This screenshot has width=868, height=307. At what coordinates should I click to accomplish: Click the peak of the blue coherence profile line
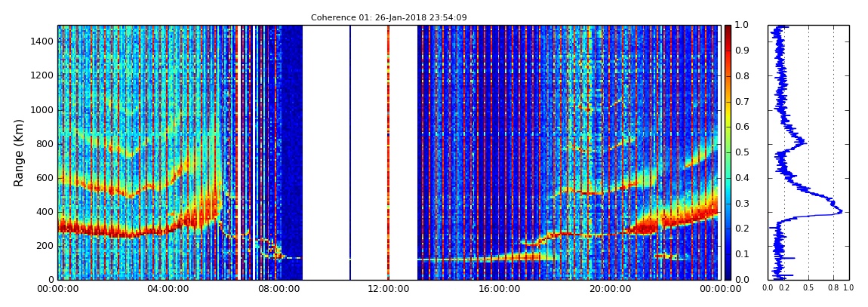point(842,211)
